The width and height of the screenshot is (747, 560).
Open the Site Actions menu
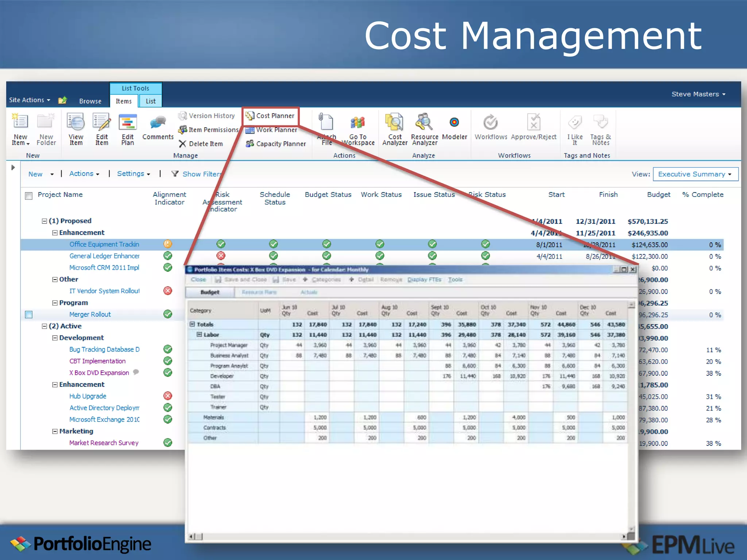click(30, 100)
